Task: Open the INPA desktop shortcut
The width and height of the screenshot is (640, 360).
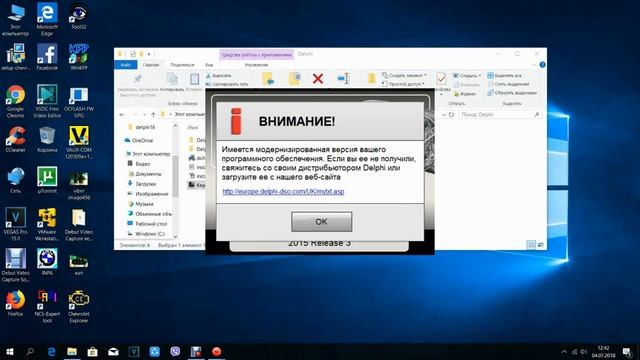Action: (x=47, y=262)
